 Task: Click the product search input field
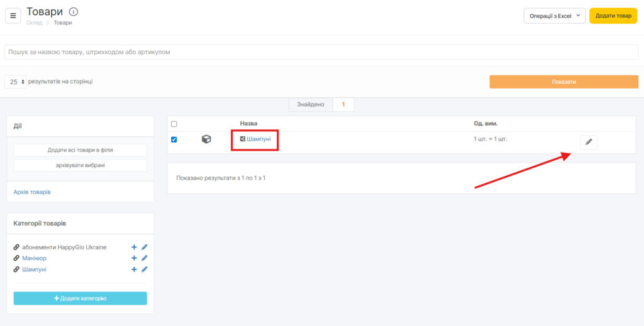(x=321, y=52)
